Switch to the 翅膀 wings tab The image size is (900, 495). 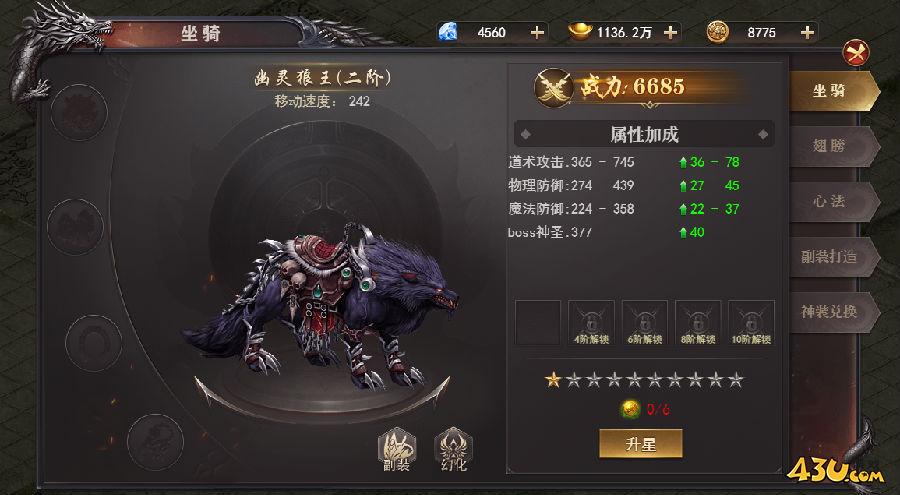pos(833,146)
